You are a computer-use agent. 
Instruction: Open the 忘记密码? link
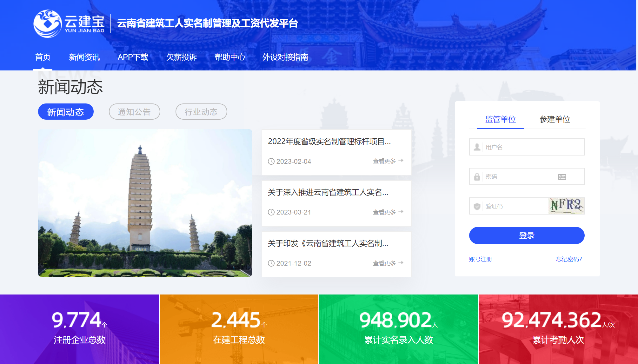(x=568, y=259)
